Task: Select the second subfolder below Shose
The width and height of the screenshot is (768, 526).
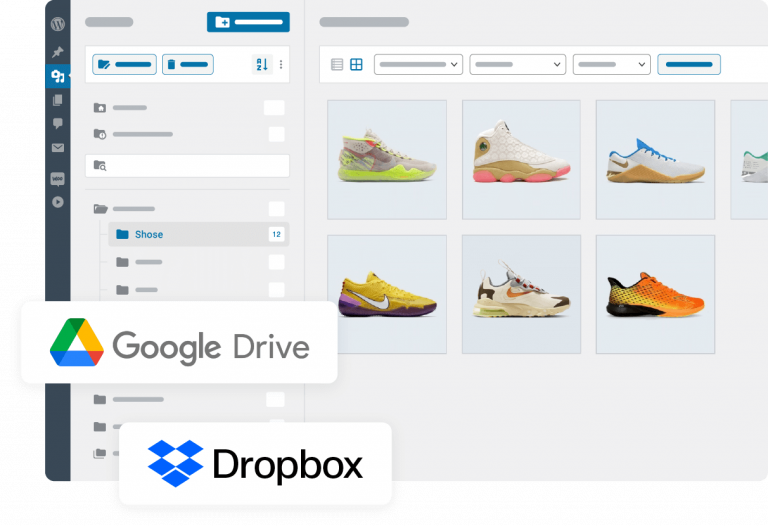Action: click(x=198, y=290)
